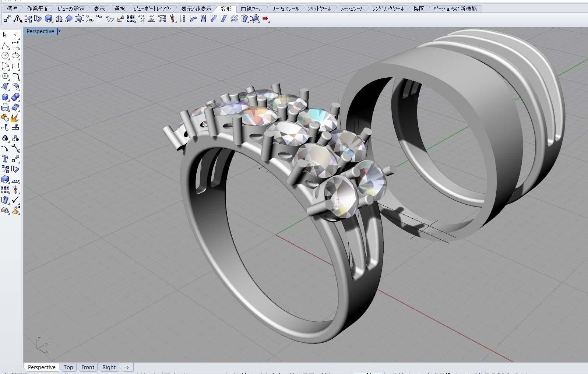
Task: Select the Perspective tab at bottom
Action: click(42, 367)
